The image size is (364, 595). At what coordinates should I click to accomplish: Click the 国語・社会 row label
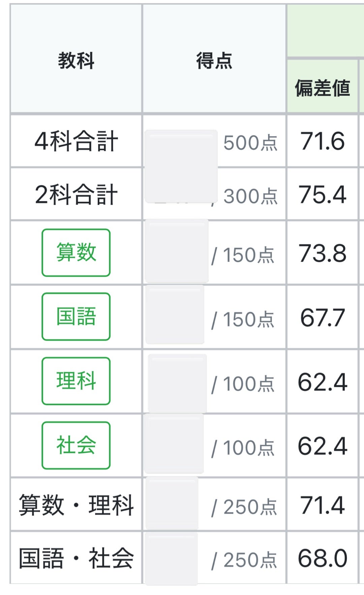76,558
